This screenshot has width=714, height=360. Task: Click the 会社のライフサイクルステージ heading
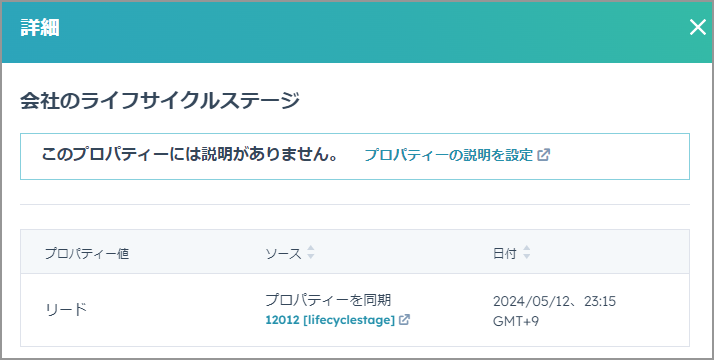coord(160,101)
